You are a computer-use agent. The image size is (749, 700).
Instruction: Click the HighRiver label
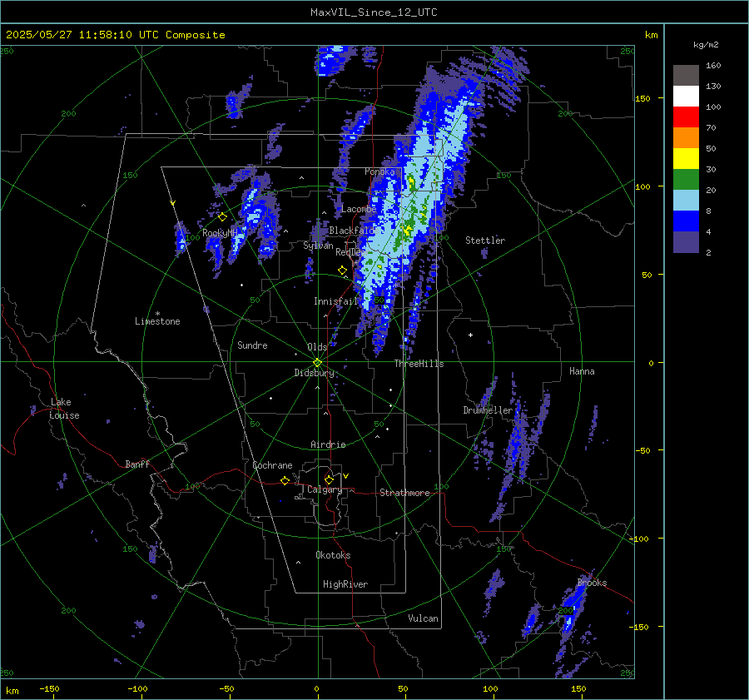coord(345,584)
